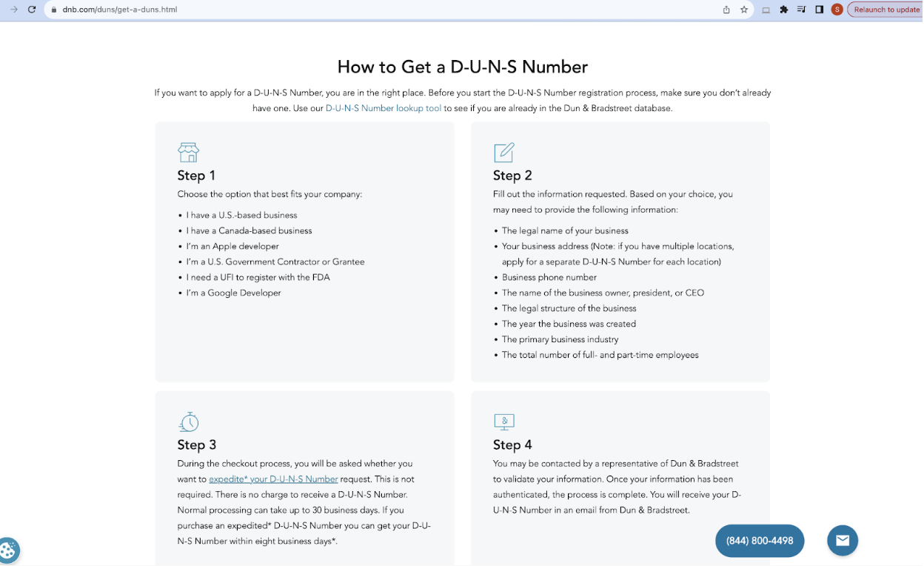Open the blue email envelope chat button
Image resolution: width=924 pixels, height=566 pixels.
pyautogui.click(x=843, y=541)
